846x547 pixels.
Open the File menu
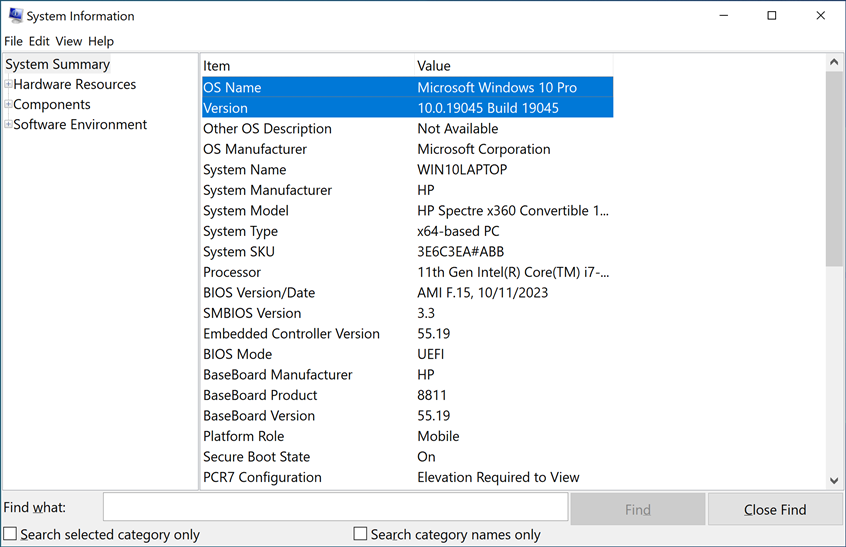pyautogui.click(x=13, y=41)
